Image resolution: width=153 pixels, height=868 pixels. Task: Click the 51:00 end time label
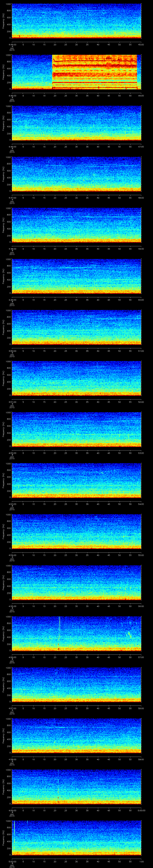141,351
